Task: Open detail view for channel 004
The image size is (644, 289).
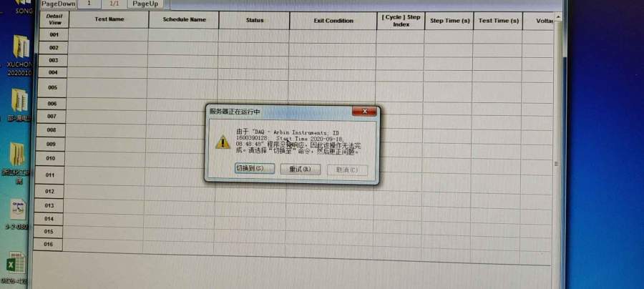Action: click(53, 73)
